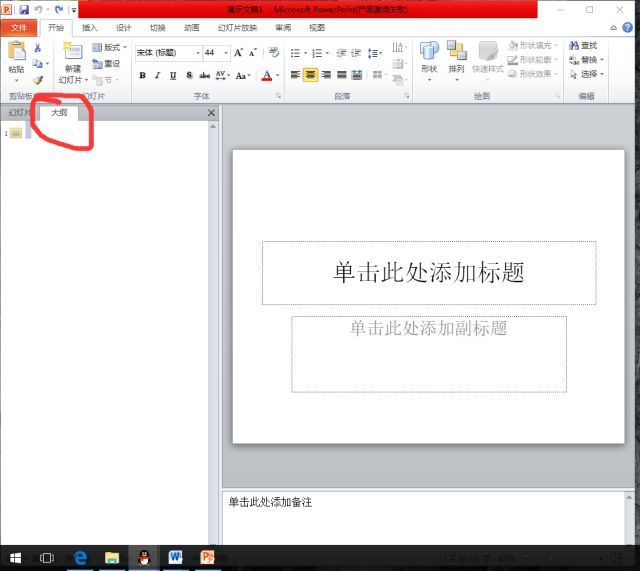640x571 pixels.
Task: Click the Decrease Font Size icon
Action: pyautogui.click(x=253, y=53)
